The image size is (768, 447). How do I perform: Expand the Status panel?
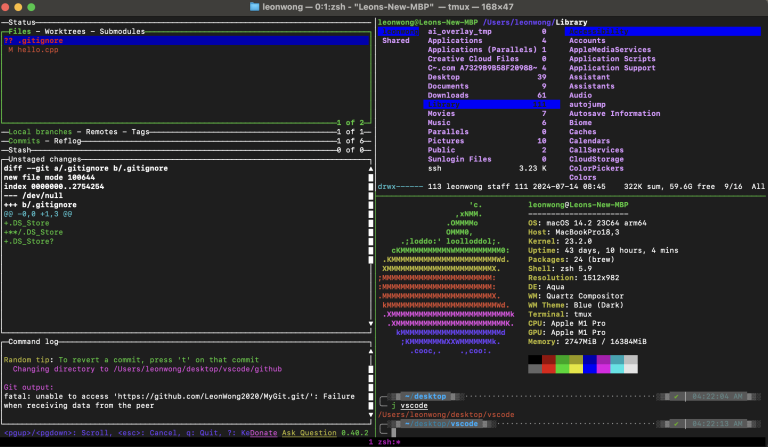point(21,21)
